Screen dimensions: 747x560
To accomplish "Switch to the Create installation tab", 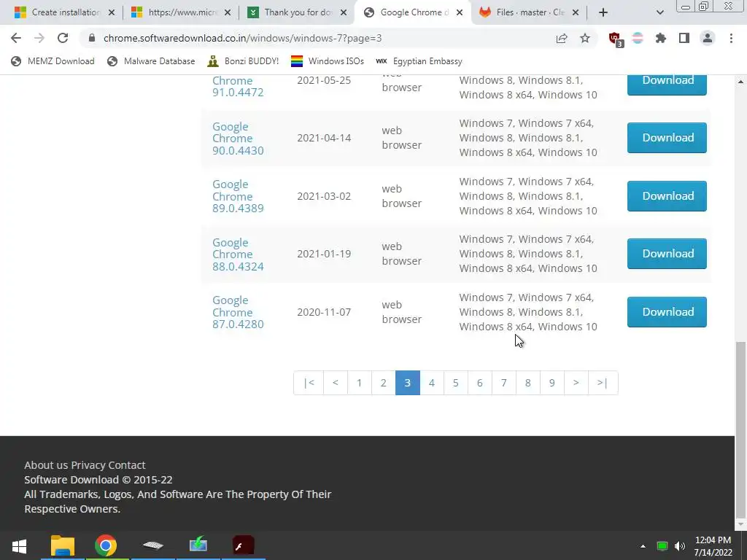I will 65,12.
